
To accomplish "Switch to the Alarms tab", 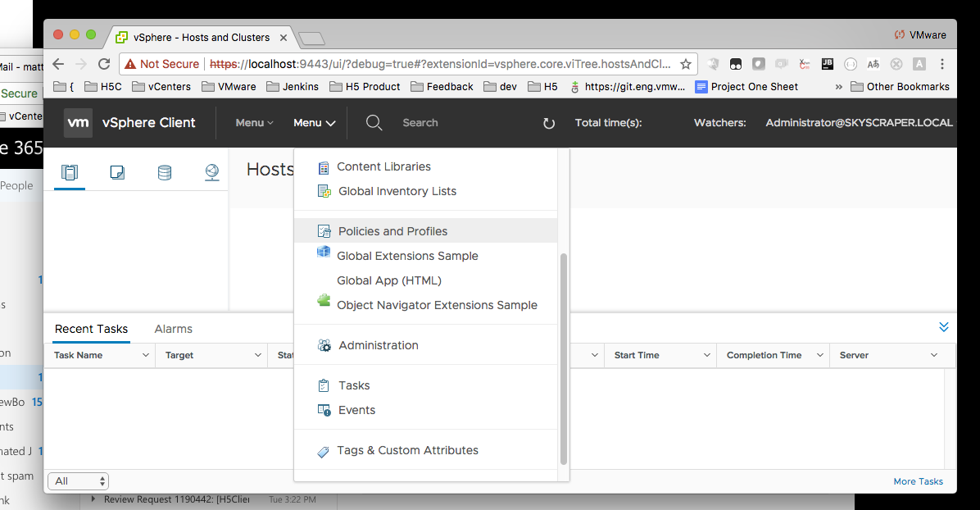I will [x=173, y=329].
